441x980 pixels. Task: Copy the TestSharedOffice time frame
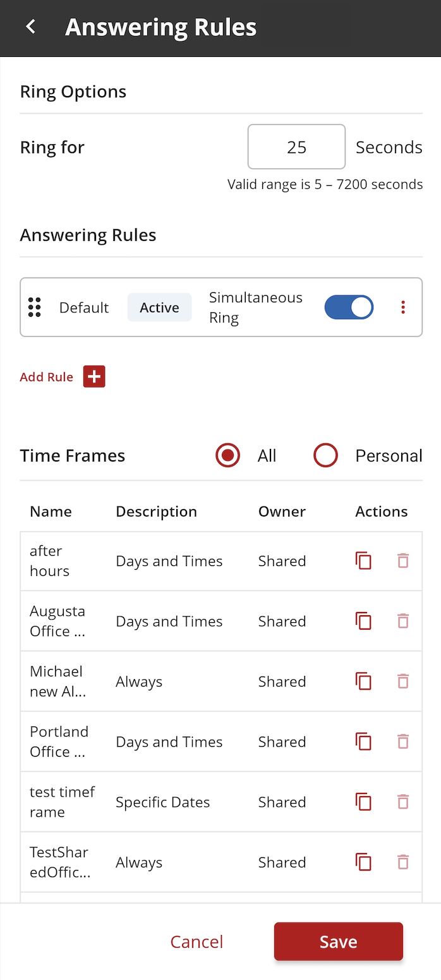point(363,862)
